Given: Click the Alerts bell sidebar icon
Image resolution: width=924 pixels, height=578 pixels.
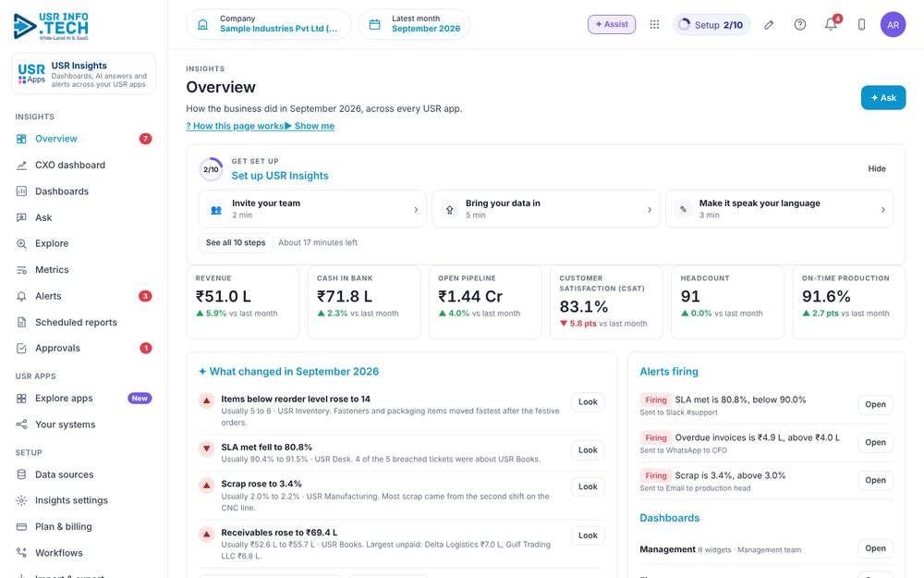Looking at the screenshot, I should click(x=22, y=296).
